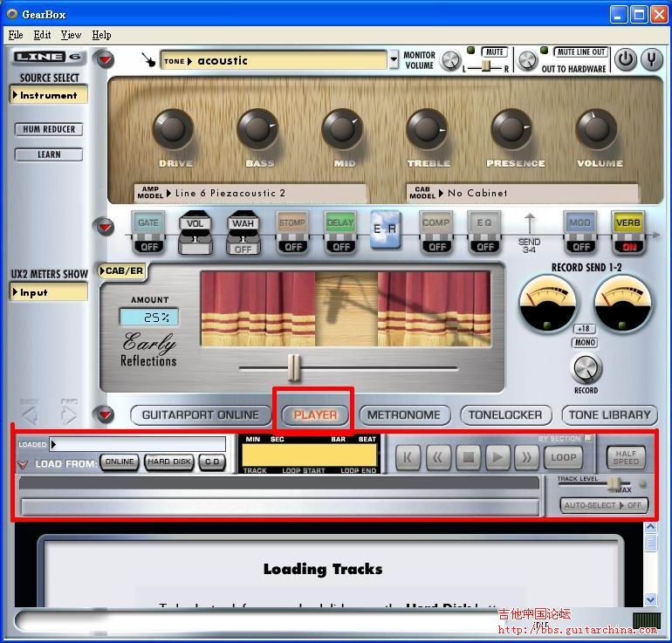Toggle the Verb effect on/off
The image size is (672, 643).
tap(627, 232)
